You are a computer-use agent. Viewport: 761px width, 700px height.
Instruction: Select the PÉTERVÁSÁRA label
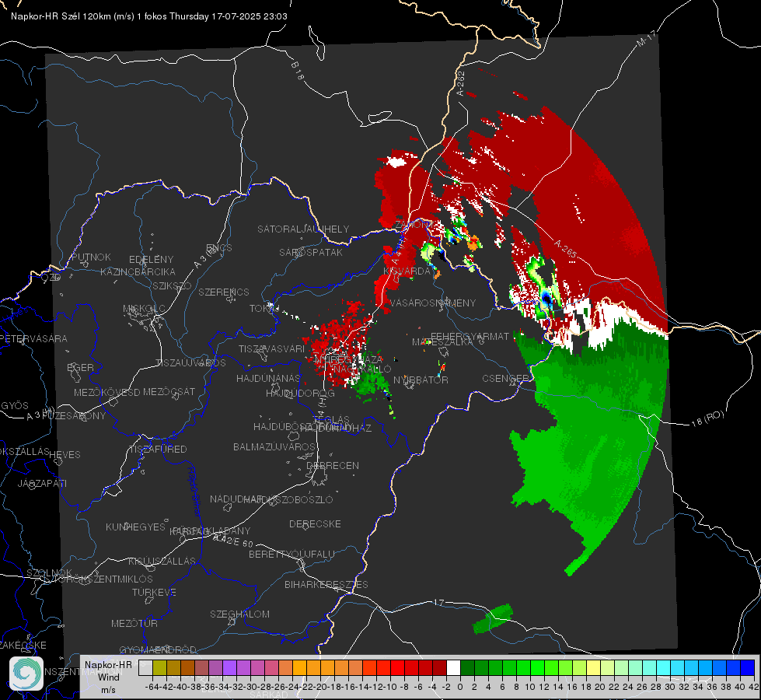(34, 338)
